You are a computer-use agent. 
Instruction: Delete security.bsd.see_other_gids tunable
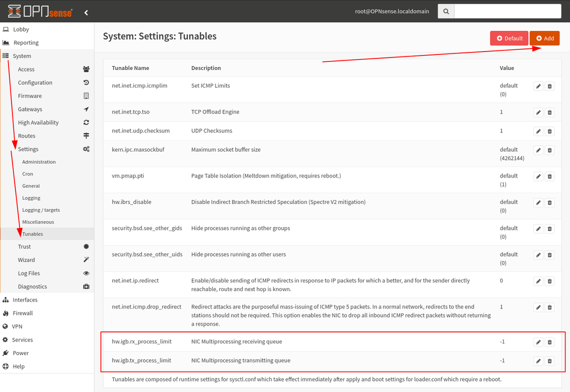coord(549,228)
